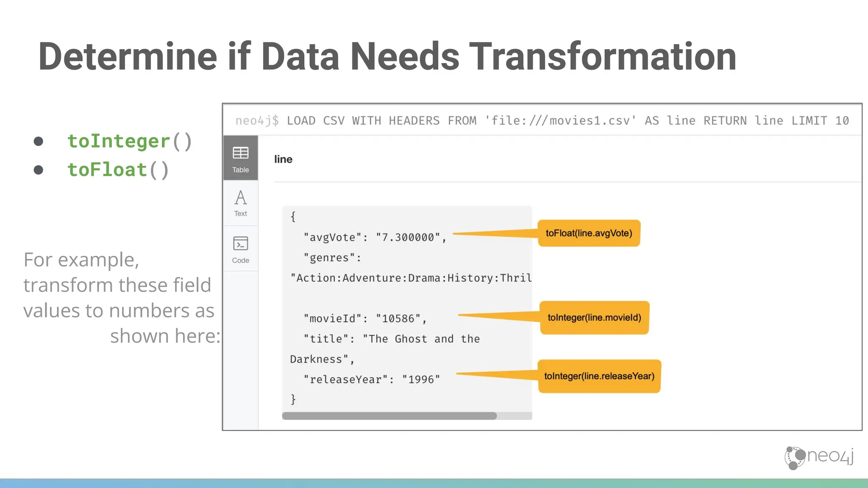Click the neo4j logo in the corner
The height and width of the screenshot is (488, 868).
819,457
